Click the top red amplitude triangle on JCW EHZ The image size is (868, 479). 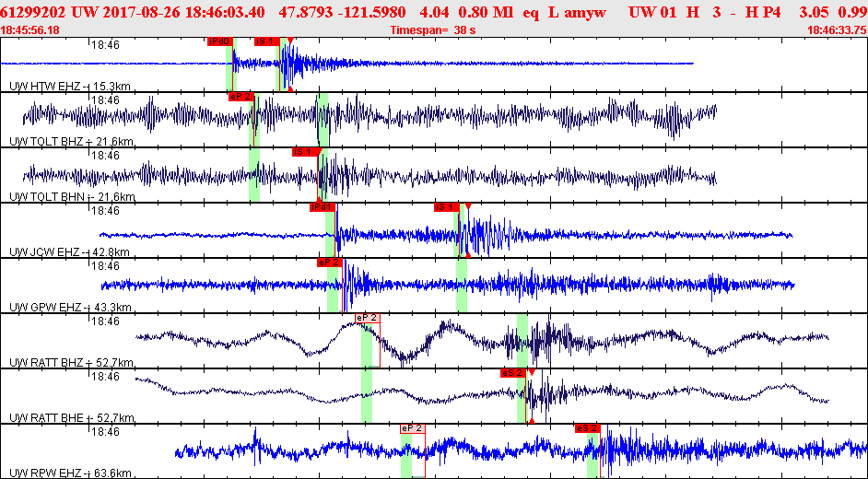tap(468, 206)
